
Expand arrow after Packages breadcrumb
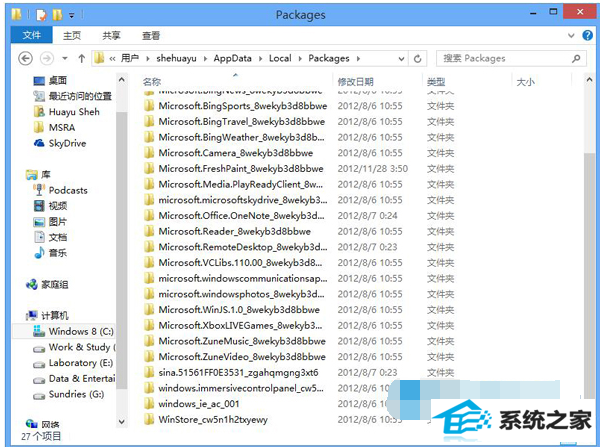pos(358,59)
